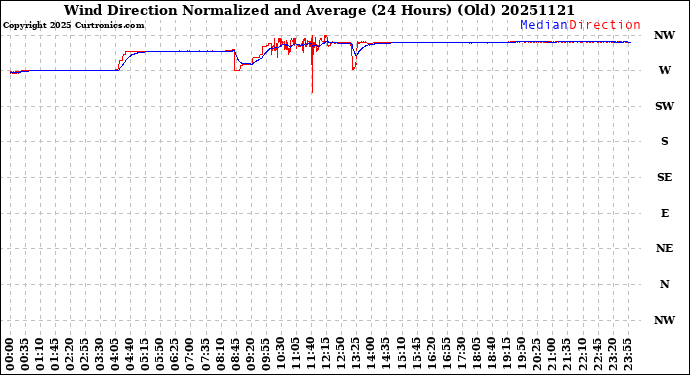Click the 12:50 time label
This screenshot has width=690, height=375.
[x=340, y=355]
